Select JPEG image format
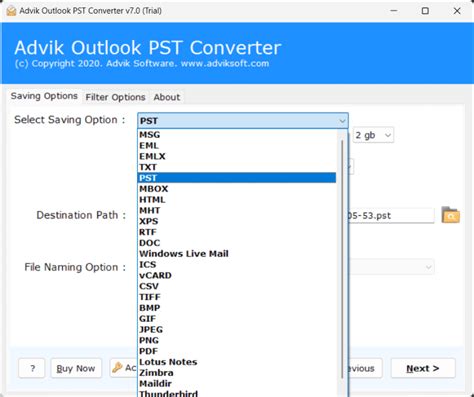Viewport: 474px width, 397px height. [x=237, y=329]
